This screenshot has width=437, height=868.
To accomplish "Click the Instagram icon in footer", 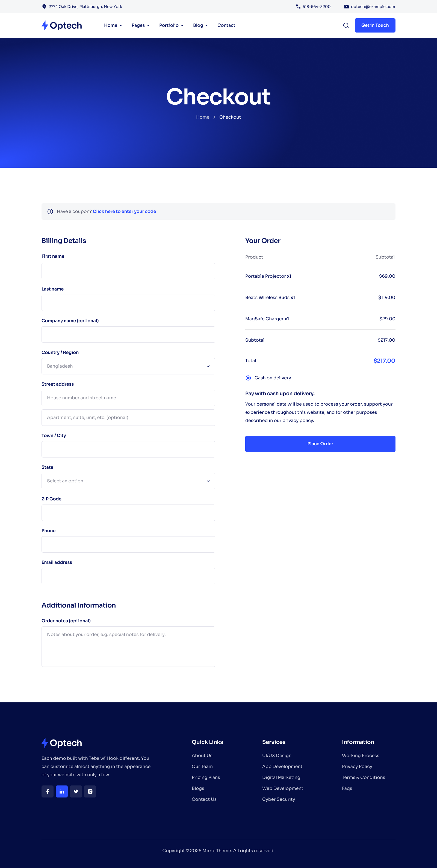I will pos(90,791).
